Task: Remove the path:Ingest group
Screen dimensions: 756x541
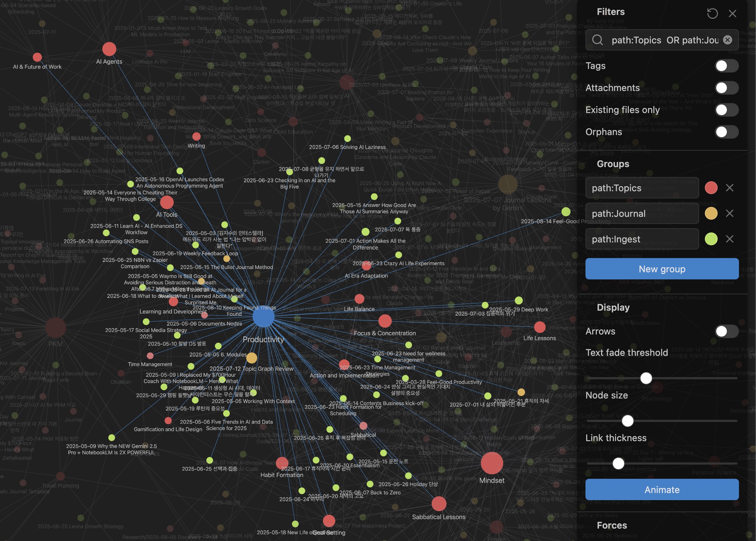Action: coord(729,239)
